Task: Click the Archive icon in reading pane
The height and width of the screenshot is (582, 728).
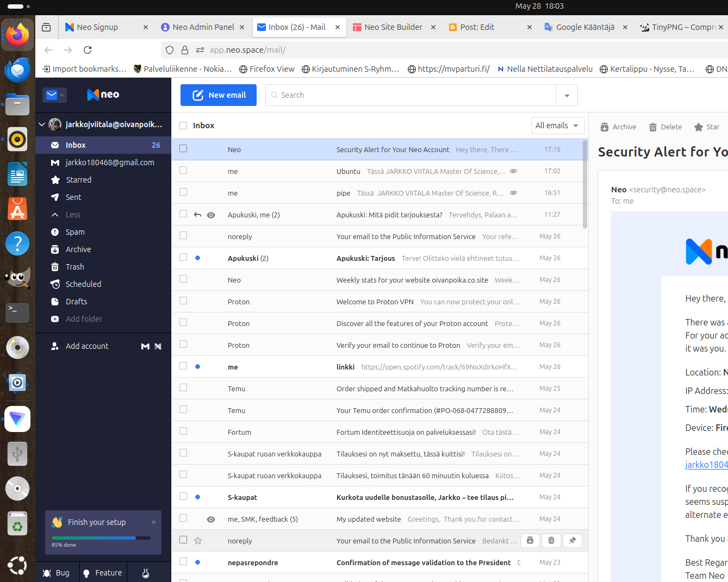Action: (605, 127)
